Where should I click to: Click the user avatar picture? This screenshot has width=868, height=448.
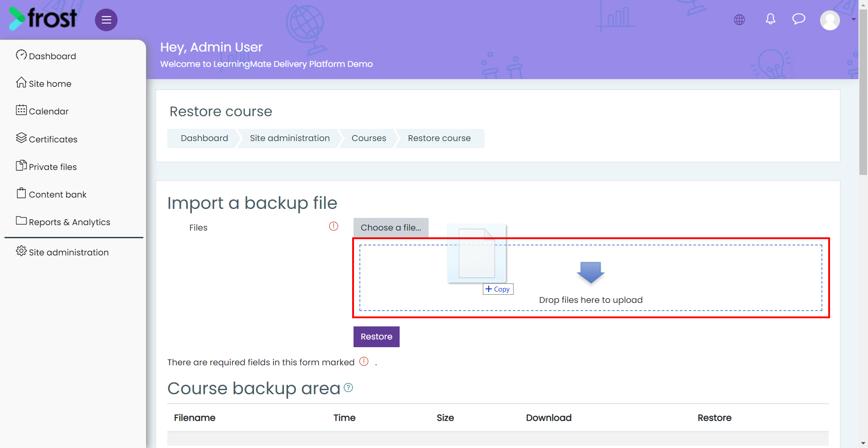[x=830, y=20]
